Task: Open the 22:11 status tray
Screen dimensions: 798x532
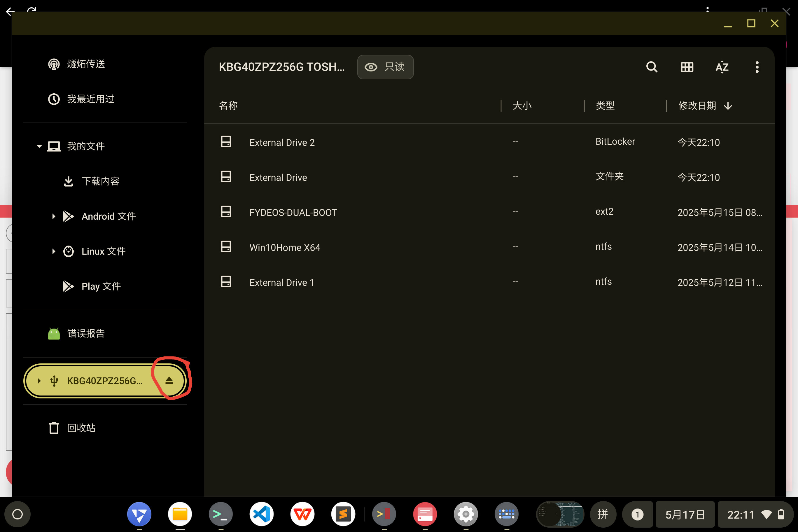Action: [755, 514]
